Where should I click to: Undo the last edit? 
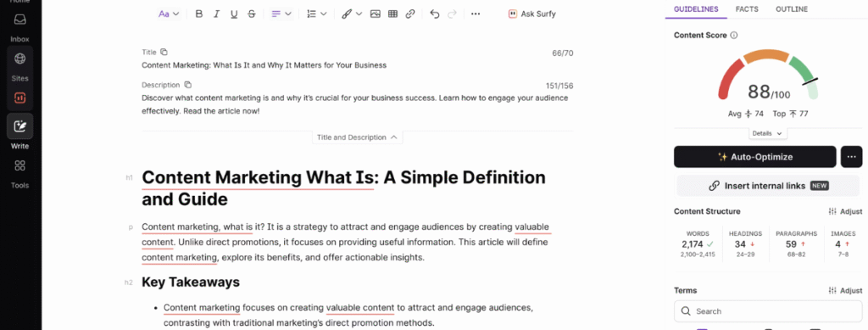point(435,14)
